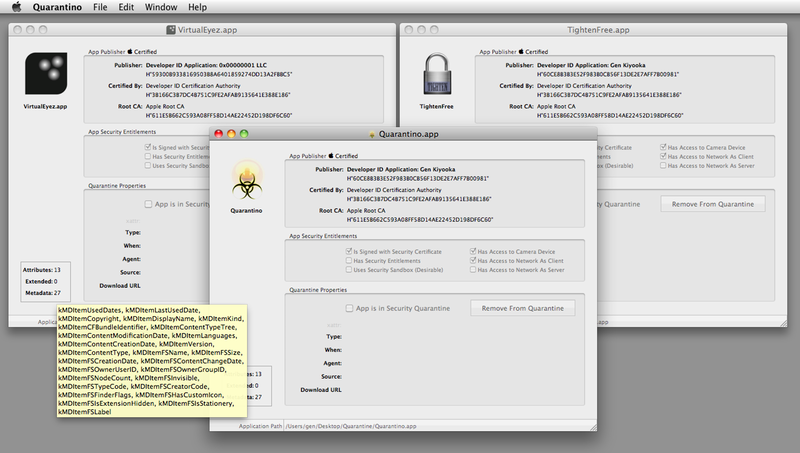800x453 pixels.
Task: Click Publisher Gen Kiyooka text in TightenFree window
Action: click(591, 65)
